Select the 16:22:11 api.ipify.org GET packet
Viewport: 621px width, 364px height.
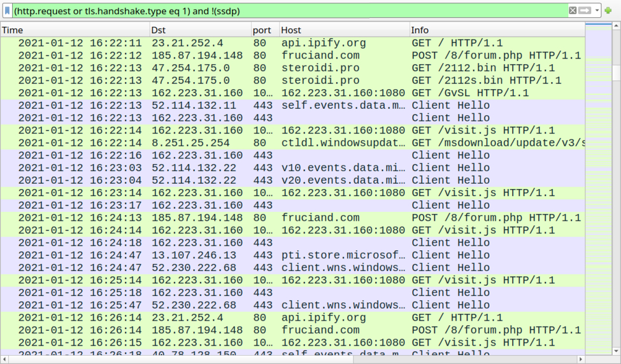pos(293,43)
